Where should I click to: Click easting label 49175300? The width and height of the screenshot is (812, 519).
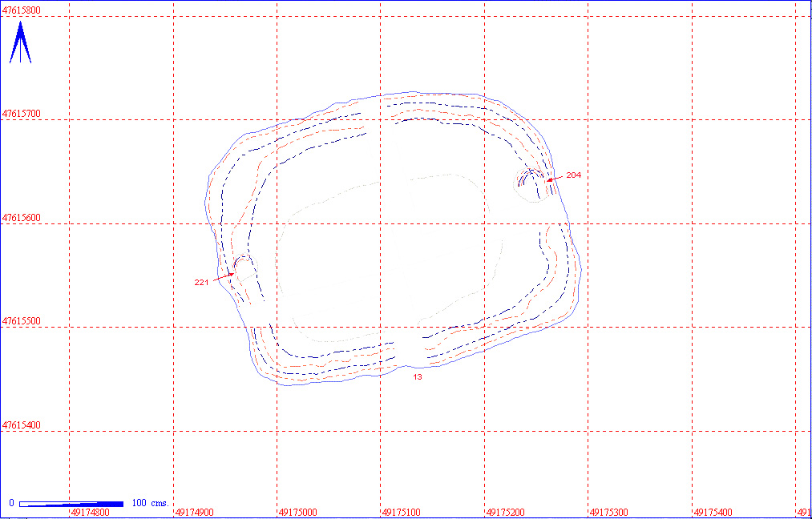pyautogui.click(x=609, y=513)
